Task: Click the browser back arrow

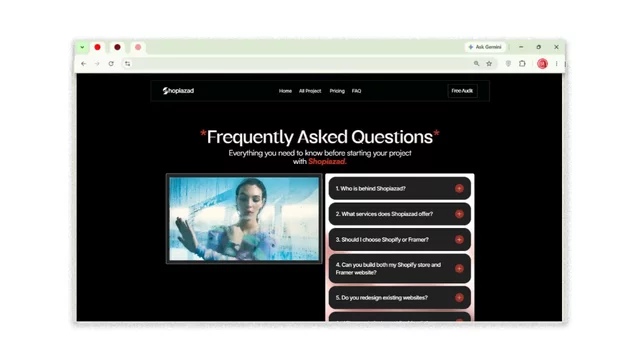Action: pyautogui.click(x=83, y=64)
